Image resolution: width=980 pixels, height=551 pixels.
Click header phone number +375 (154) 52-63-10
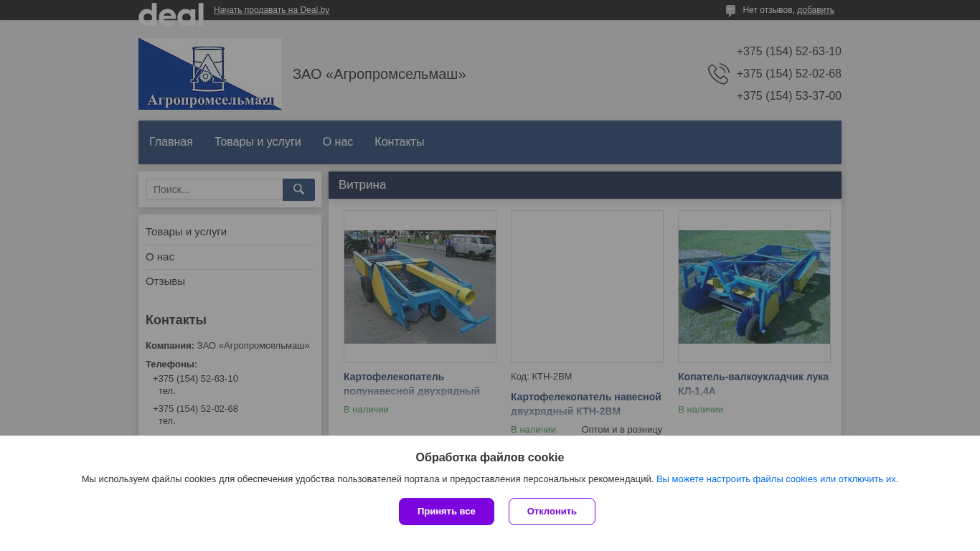(788, 52)
